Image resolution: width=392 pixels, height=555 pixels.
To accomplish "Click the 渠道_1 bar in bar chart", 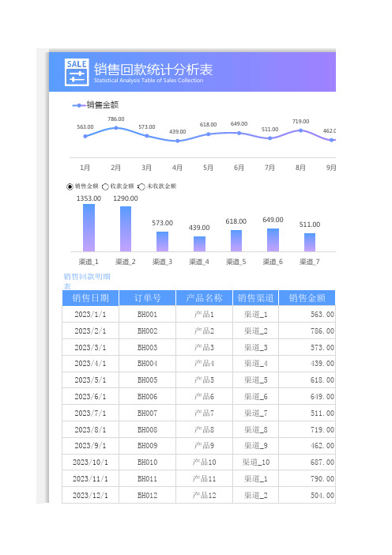I will click(89, 228).
